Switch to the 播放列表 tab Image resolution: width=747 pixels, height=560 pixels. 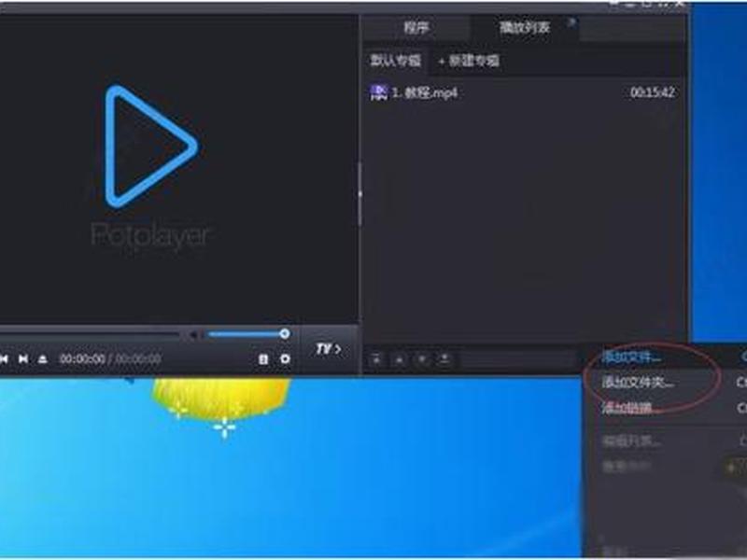(x=524, y=28)
